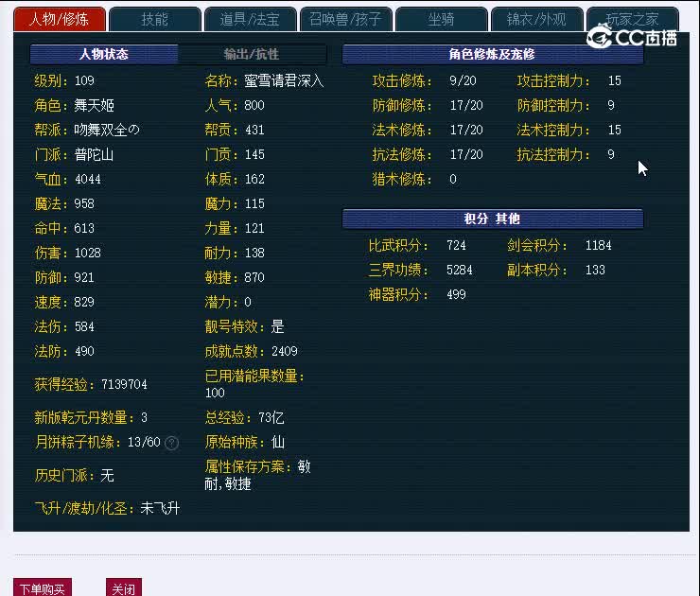
Task: Click the 速度 value 829
Action: click(x=84, y=302)
